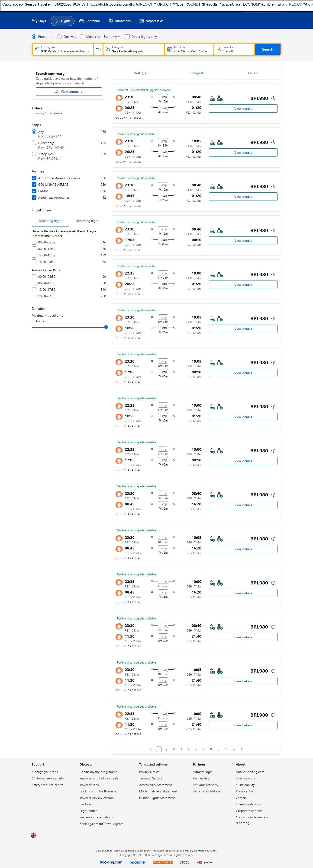Click the View summary button
Screen dimensions: 313x868
[69, 92]
